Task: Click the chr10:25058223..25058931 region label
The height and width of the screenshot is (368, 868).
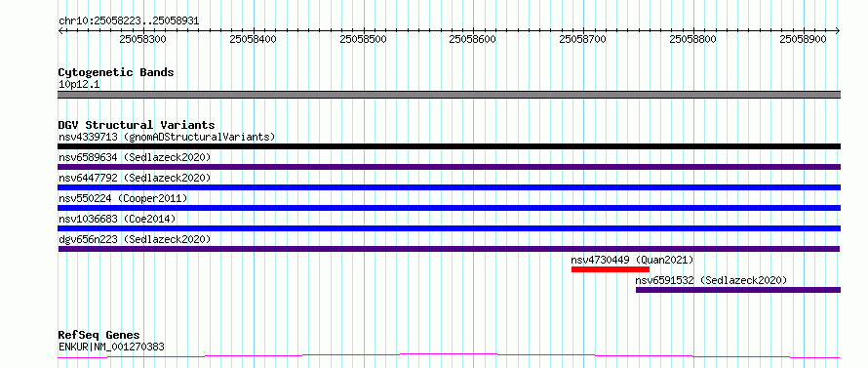Action: coord(129,21)
